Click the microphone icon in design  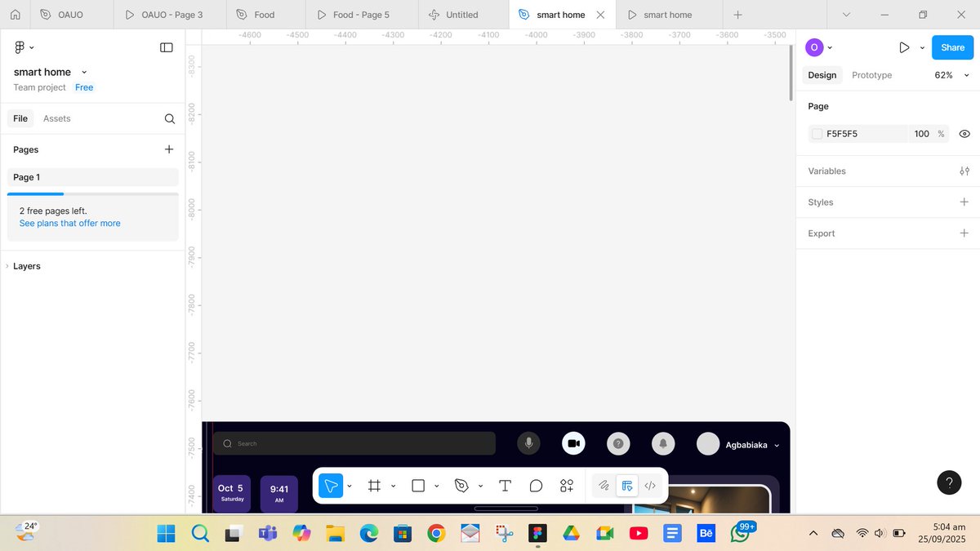point(528,443)
